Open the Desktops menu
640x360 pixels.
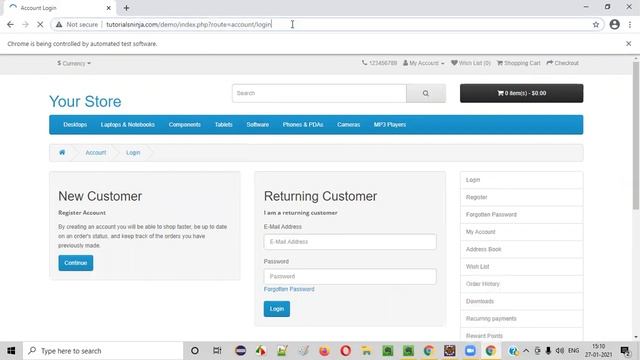(x=75, y=124)
